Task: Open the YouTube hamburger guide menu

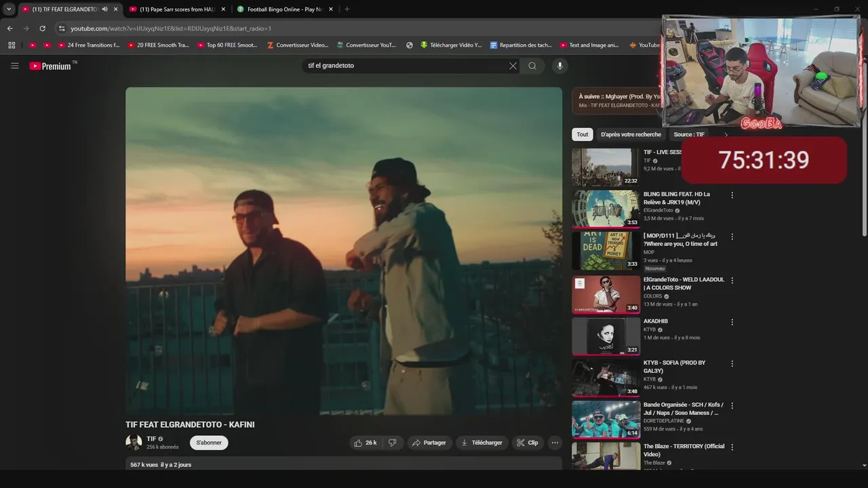Action: [14, 66]
